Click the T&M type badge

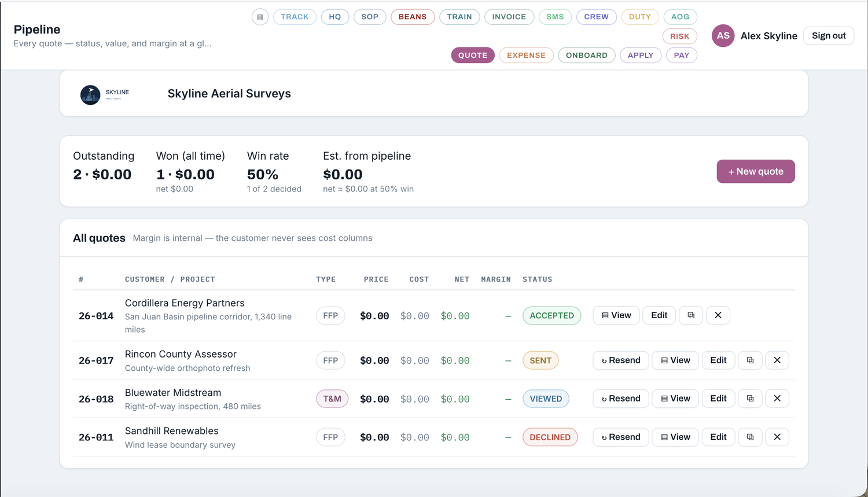click(332, 399)
